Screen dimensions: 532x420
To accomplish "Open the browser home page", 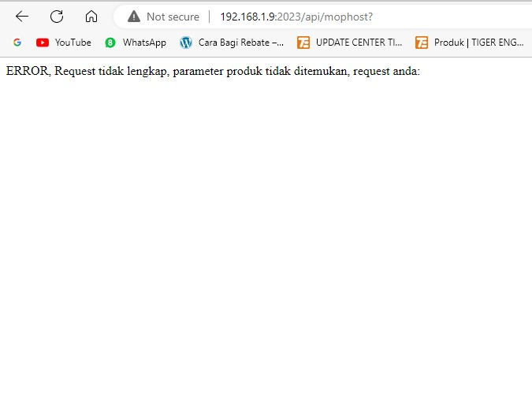I will (91, 17).
